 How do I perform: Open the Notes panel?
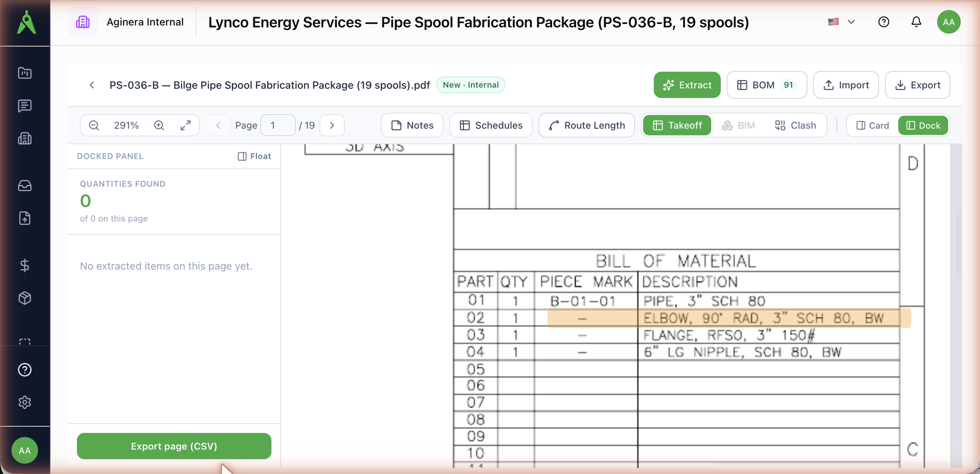tap(412, 125)
